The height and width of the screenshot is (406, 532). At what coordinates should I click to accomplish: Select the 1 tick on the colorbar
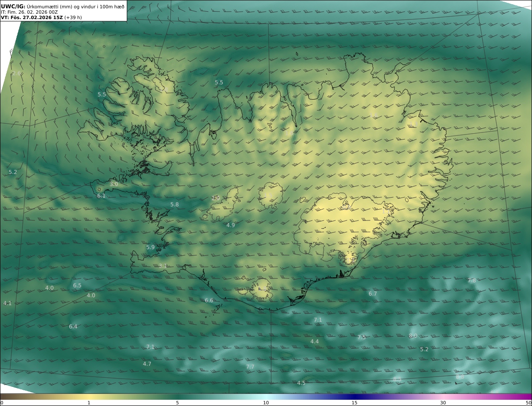coord(89,402)
